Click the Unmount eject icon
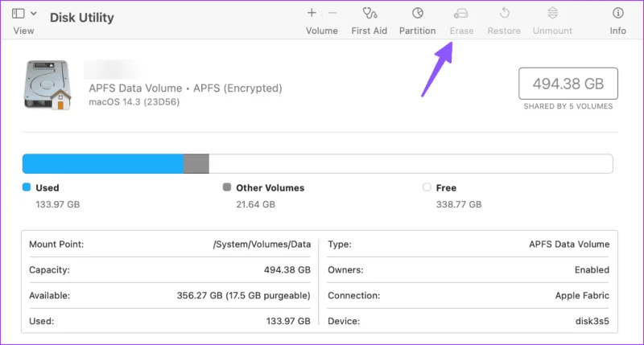The image size is (644, 345). [x=552, y=13]
